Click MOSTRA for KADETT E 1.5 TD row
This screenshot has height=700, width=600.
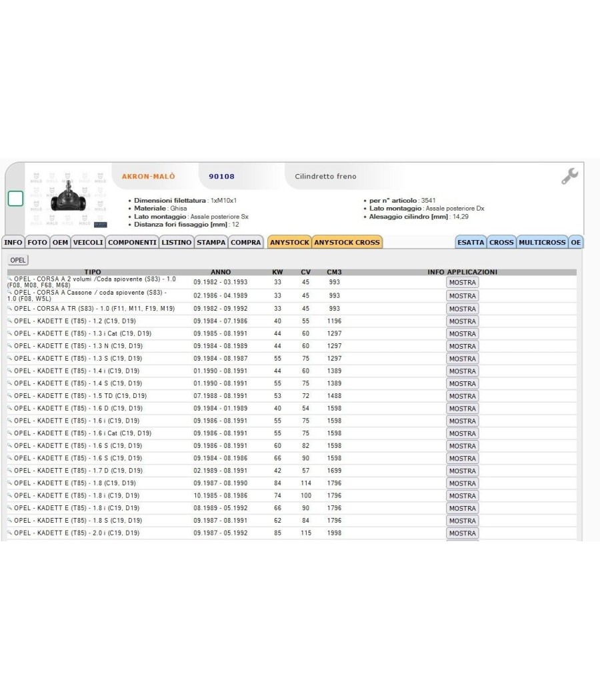pyautogui.click(x=463, y=397)
